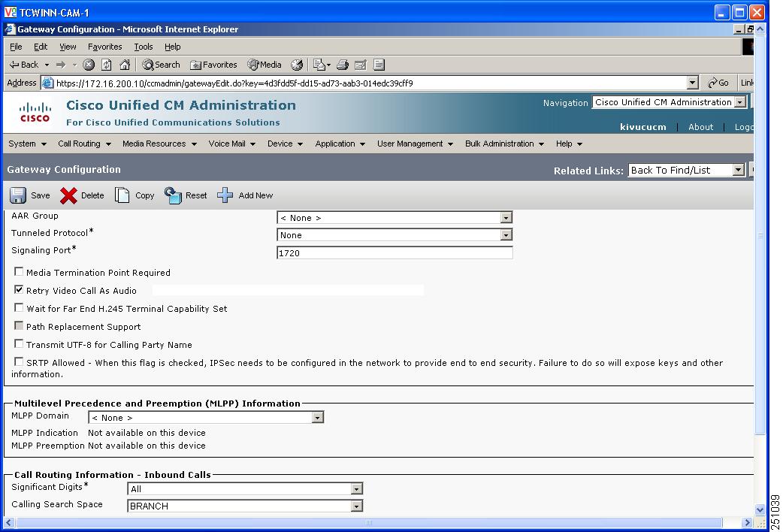The width and height of the screenshot is (783, 532).
Task: Open the Bulk Administration menu
Action: [x=504, y=144]
